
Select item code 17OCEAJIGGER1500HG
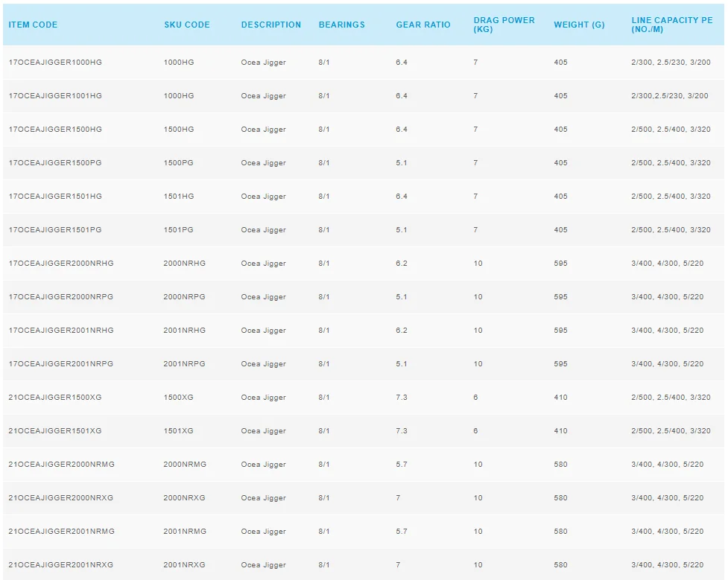click(55, 129)
